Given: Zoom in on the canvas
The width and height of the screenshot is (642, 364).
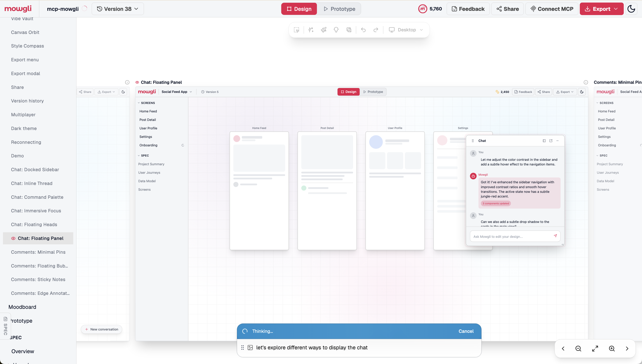Looking at the screenshot, I should (612, 349).
